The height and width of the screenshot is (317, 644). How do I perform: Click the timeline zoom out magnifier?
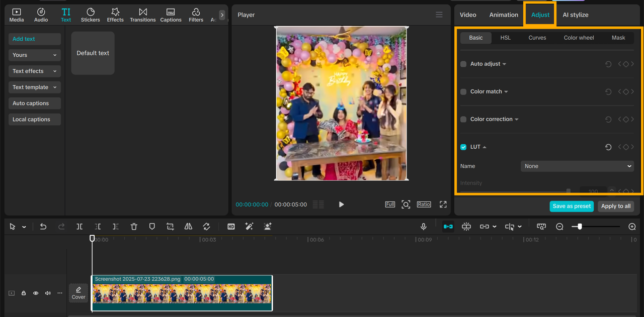tap(559, 227)
